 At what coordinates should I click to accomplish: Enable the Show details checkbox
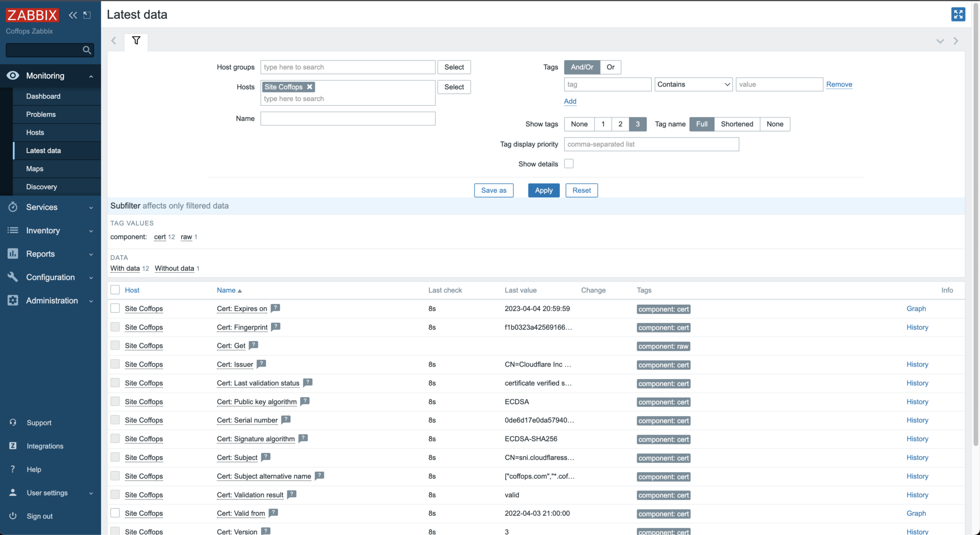(x=568, y=163)
